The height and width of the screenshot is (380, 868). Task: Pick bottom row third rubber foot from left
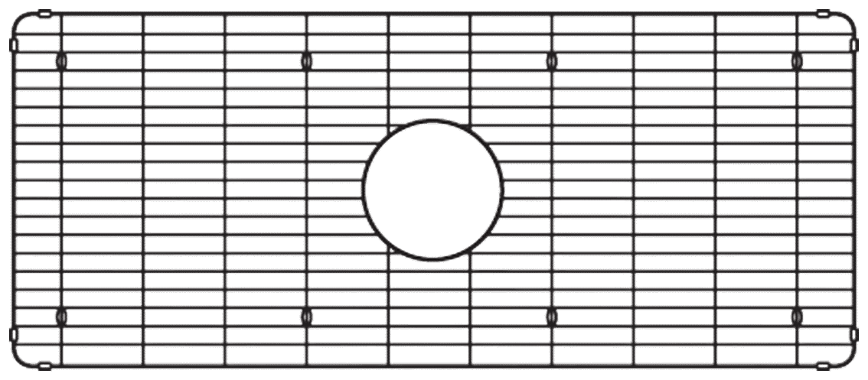pyautogui.click(x=552, y=317)
